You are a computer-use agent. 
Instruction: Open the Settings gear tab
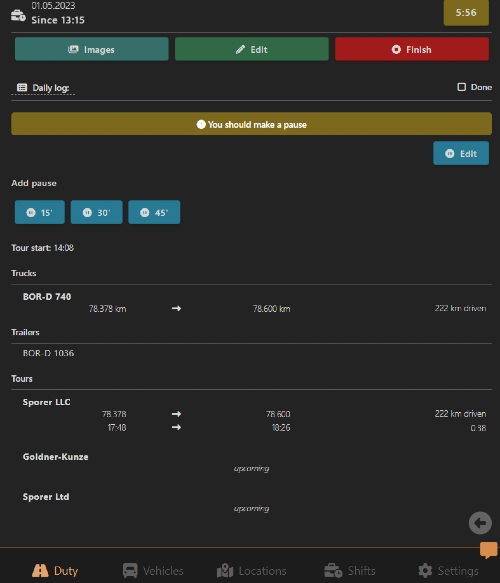click(448, 570)
